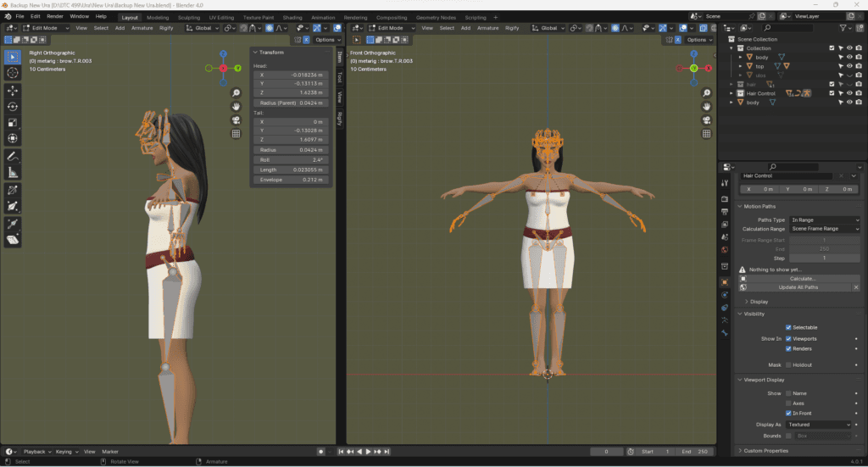Click the Motion Paths Step field
The height and width of the screenshot is (467, 868).
coord(824,258)
